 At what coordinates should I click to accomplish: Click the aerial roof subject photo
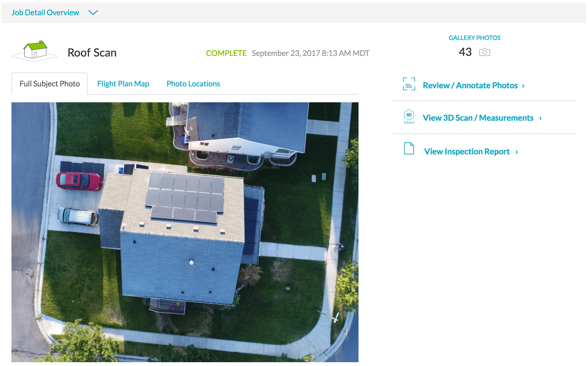185,232
